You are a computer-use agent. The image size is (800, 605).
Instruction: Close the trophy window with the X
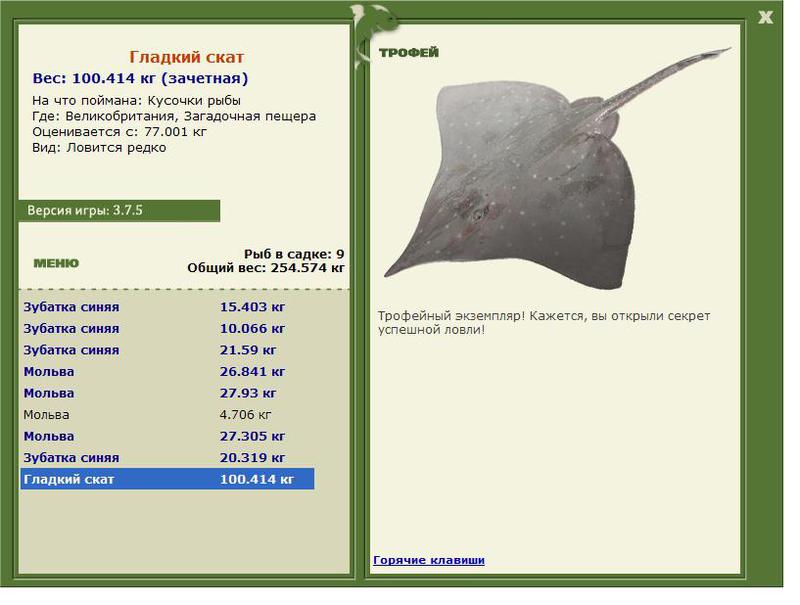tap(765, 17)
